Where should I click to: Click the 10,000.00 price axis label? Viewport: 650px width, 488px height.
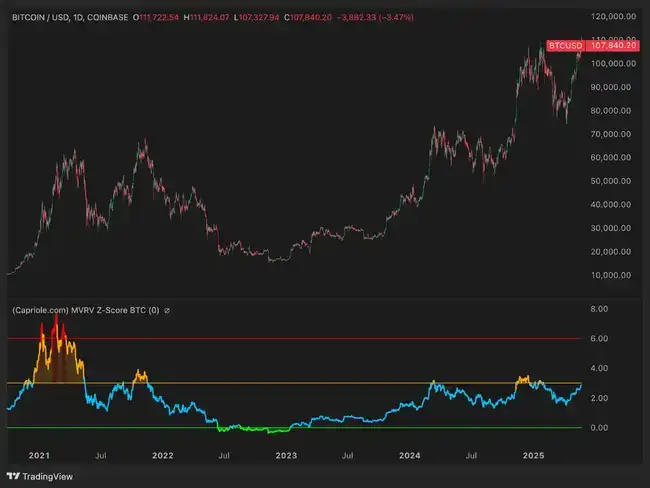(x=615, y=275)
